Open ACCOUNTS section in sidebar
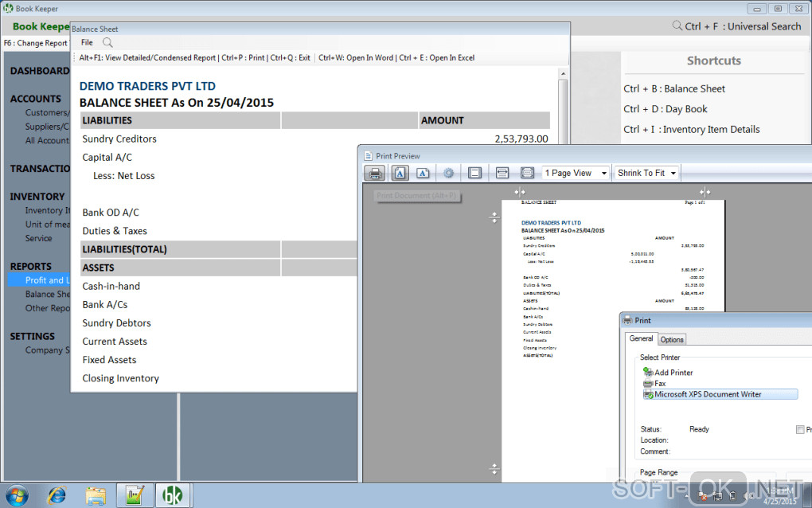 [35, 99]
